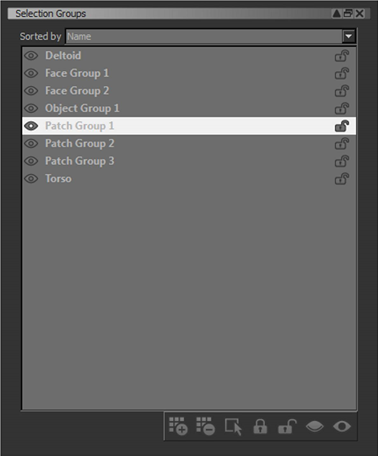Click the select group members cursor icon
Screen dimensions: 378x456
(x=233, y=427)
